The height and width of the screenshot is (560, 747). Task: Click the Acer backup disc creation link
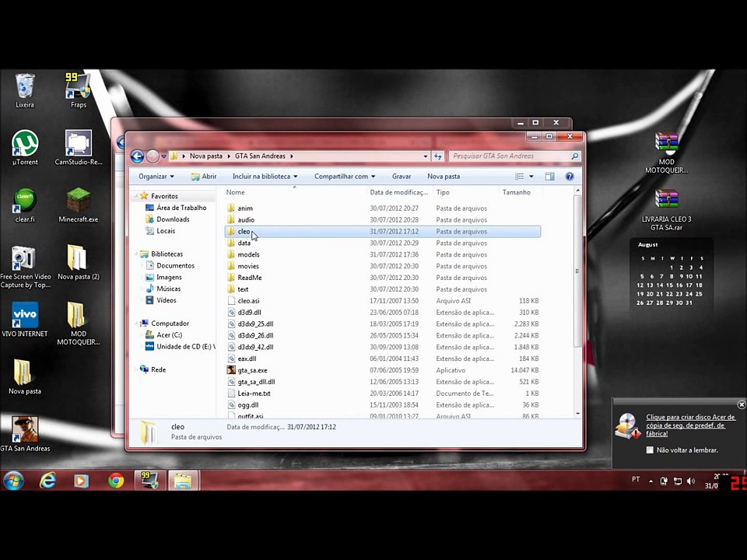click(x=690, y=425)
